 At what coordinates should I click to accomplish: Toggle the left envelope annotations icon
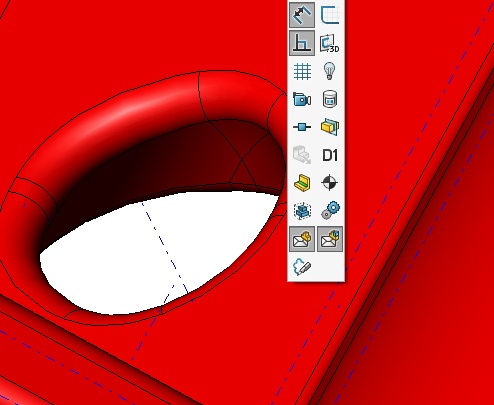[302, 239]
